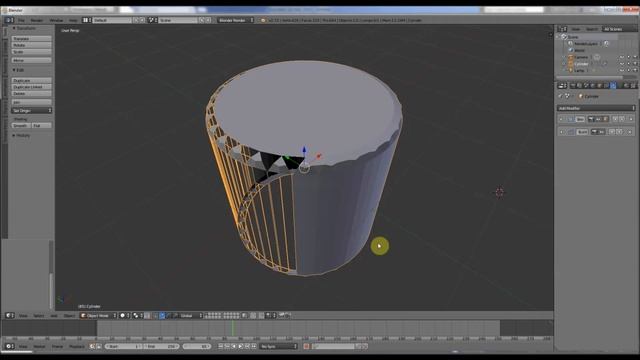Open the Help menu

73,20
